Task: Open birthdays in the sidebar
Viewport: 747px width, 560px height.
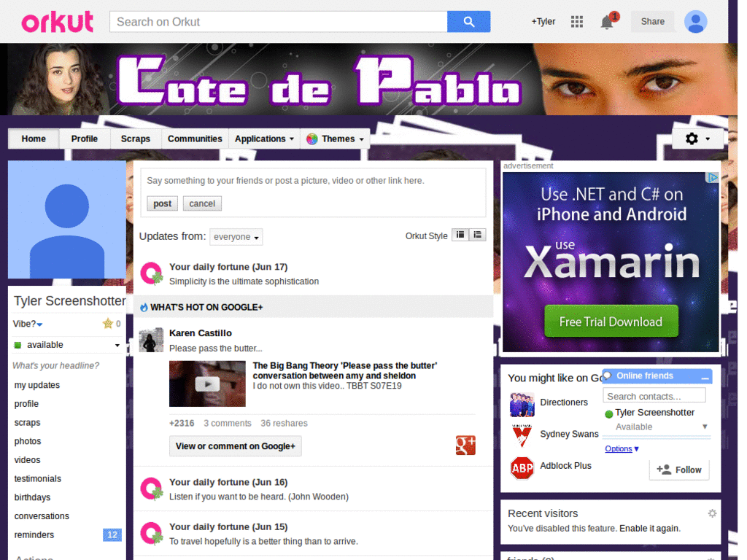Action: 32,497
